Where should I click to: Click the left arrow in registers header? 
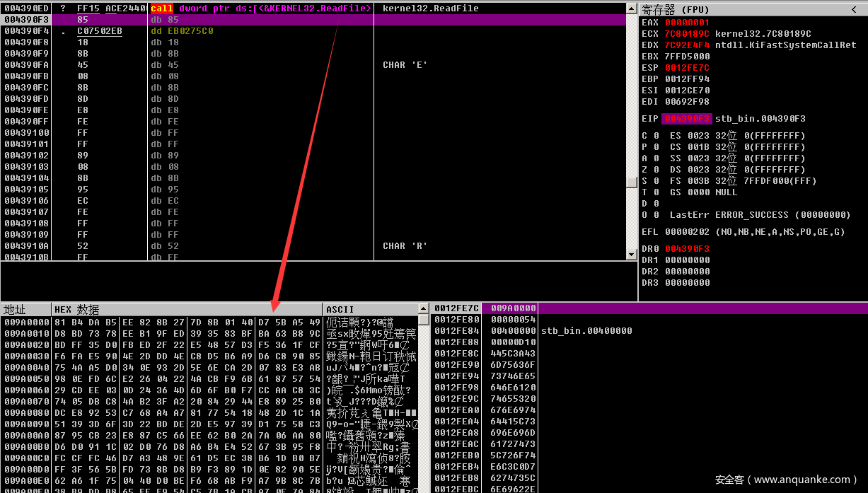click(855, 9)
